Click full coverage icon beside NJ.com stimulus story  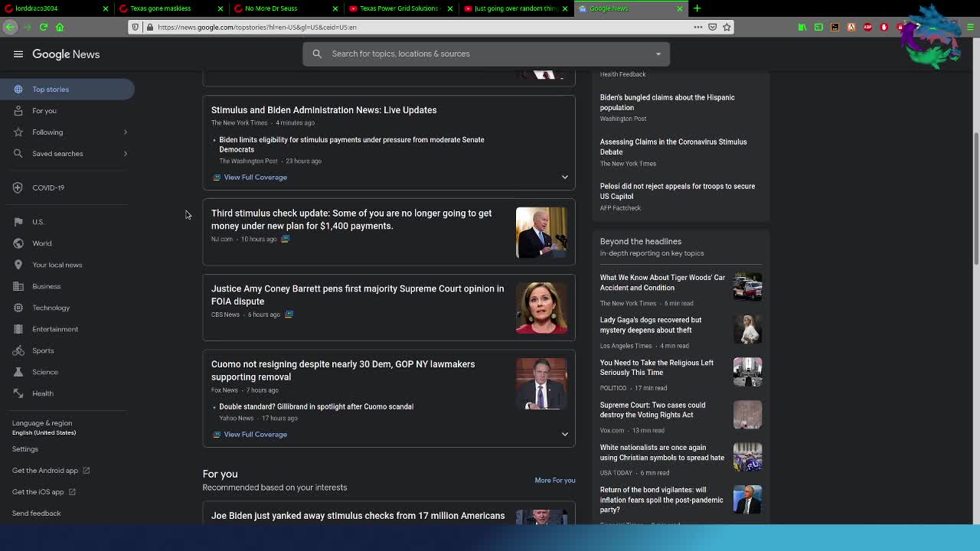click(x=285, y=239)
